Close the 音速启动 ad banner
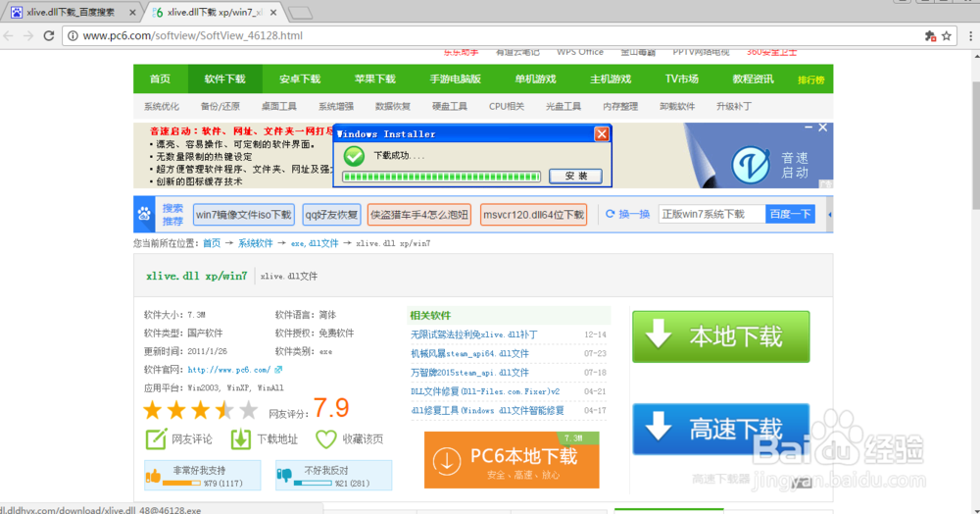The height and width of the screenshot is (514, 980). click(x=822, y=128)
